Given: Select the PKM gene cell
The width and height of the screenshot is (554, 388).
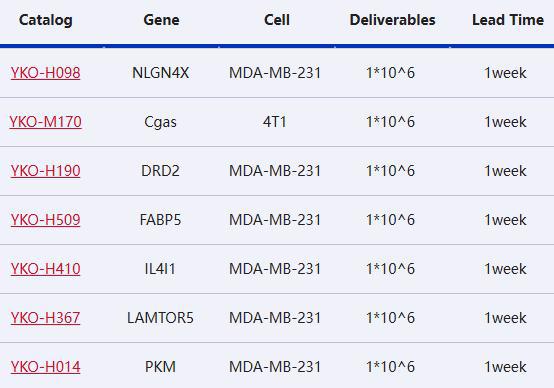Looking at the screenshot, I should pos(160,367).
